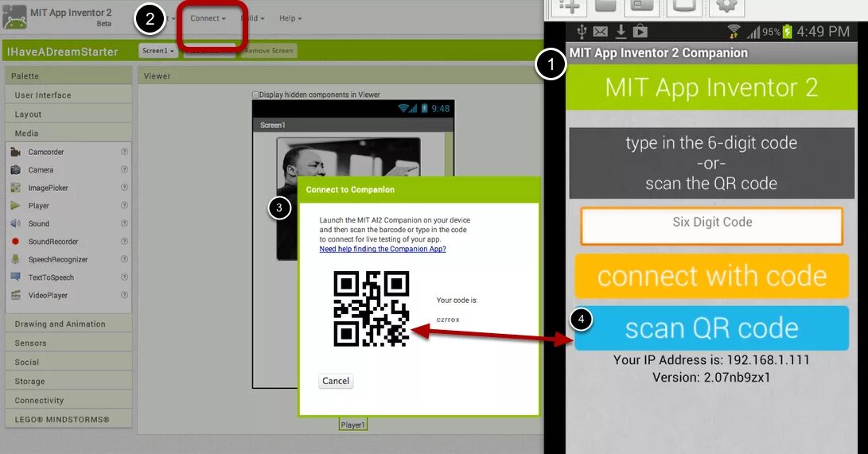Open help for Camcorder component
The width and height of the screenshot is (868, 454).
[124, 151]
